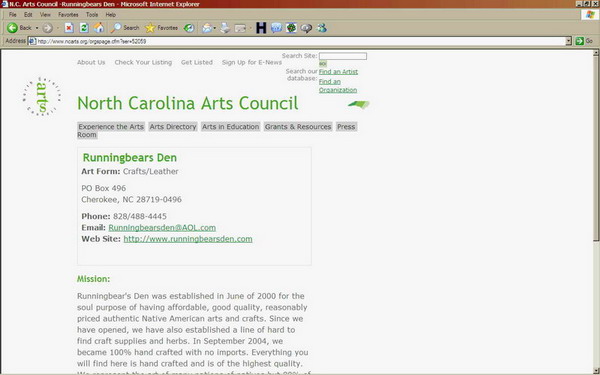
Task: Click Find an Artist link
Action: 338,72
